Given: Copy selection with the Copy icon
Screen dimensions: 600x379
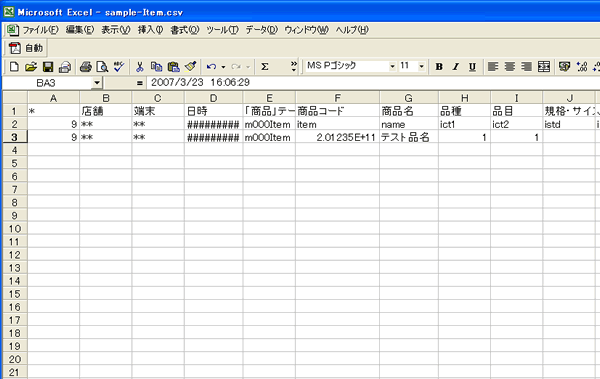Looking at the screenshot, I should tap(156, 67).
